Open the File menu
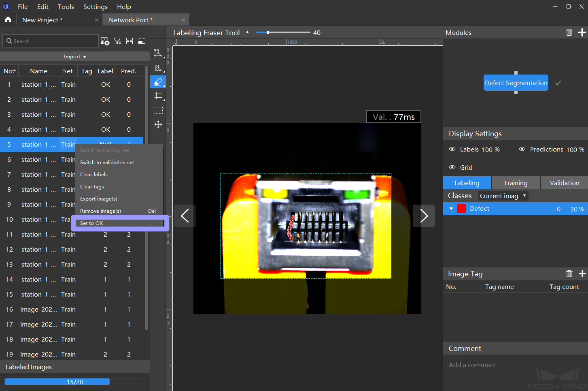Screen dimensions: 588x391 [x=23, y=6]
